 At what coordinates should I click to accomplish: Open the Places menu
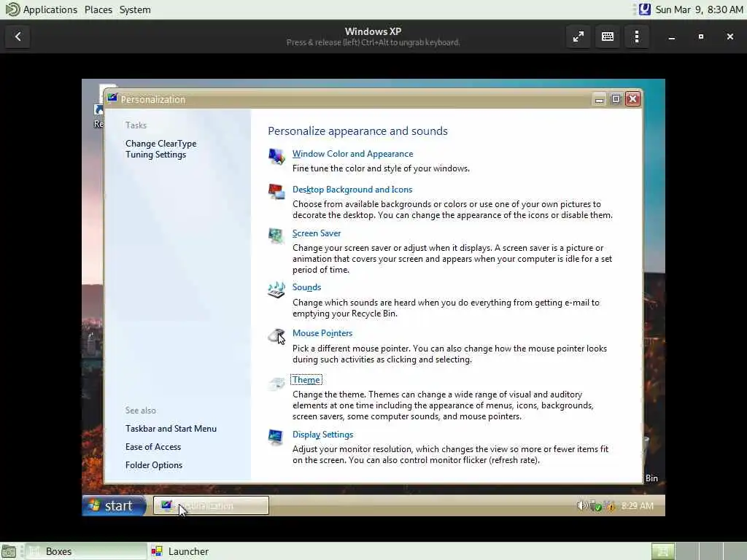pyautogui.click(x=98, y=9)
